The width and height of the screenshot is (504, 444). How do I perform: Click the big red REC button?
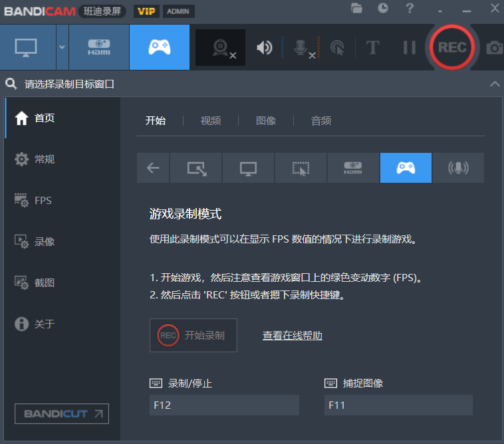click(452, 47)
